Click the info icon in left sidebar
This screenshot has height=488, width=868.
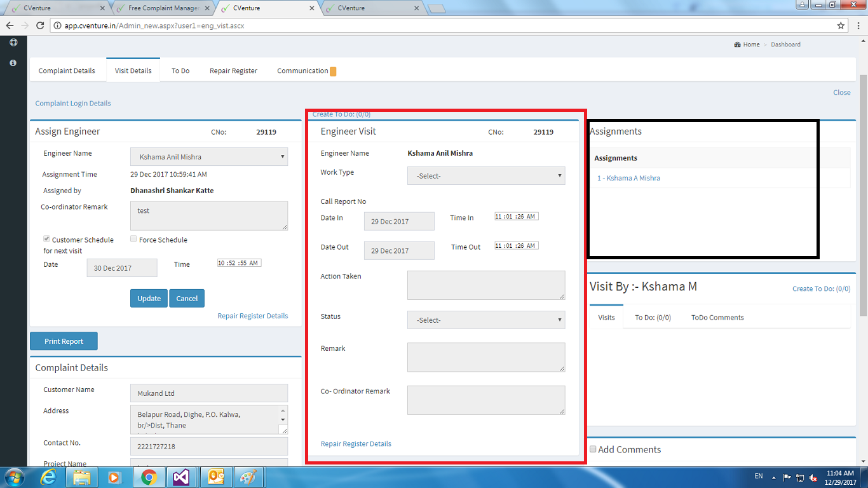pos(13,63)
